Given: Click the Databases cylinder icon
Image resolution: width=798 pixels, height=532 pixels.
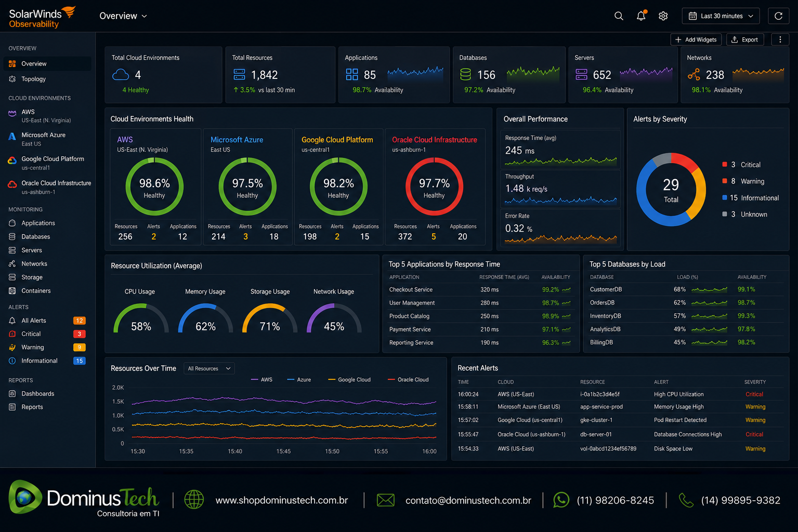Looking at the screenshot, I should pyautogui.click(x=465, y=75).
